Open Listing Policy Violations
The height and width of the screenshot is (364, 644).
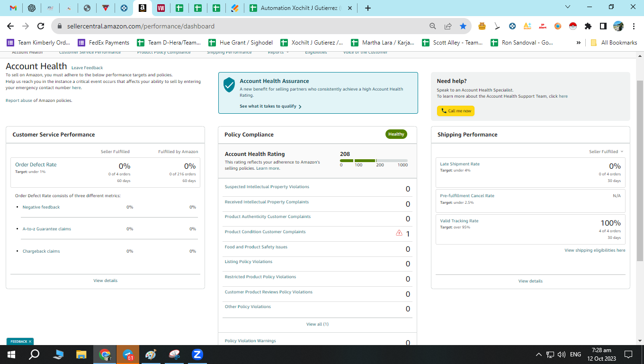(249, 262)
